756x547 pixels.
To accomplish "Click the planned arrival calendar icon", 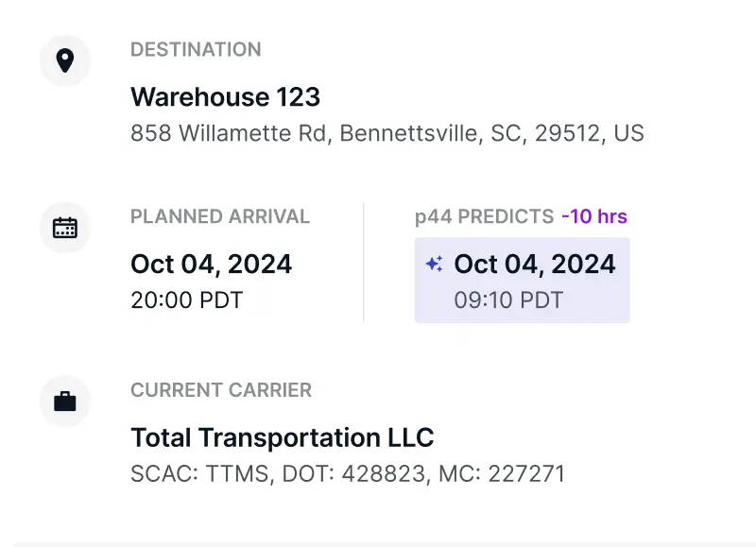I will click(x=64, y=228).
